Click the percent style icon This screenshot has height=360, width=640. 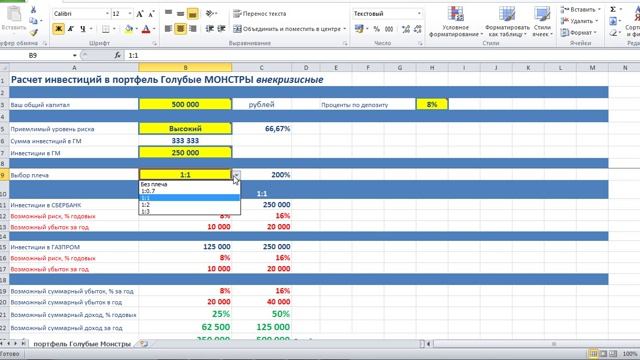[376, 29]
